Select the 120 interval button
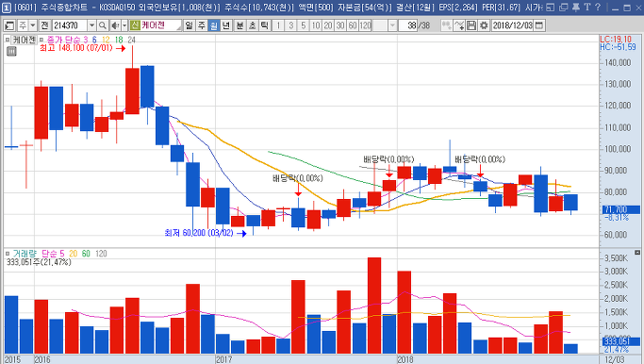The height and width of the screenshot is (364, 644). coord(365,25)
